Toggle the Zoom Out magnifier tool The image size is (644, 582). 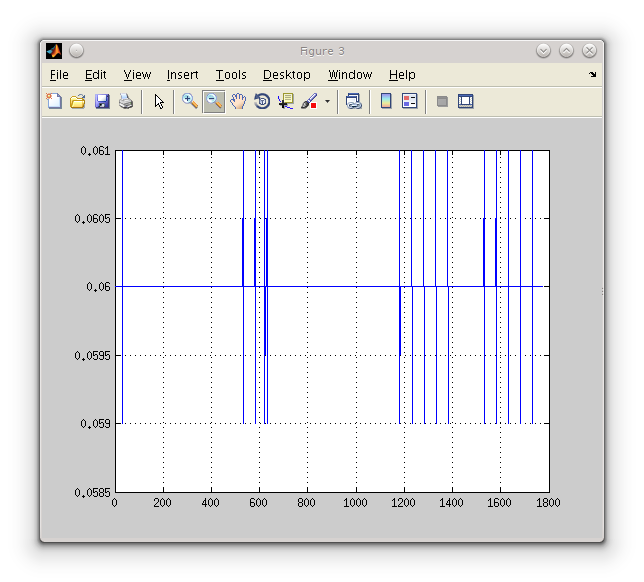coord(213,101)
